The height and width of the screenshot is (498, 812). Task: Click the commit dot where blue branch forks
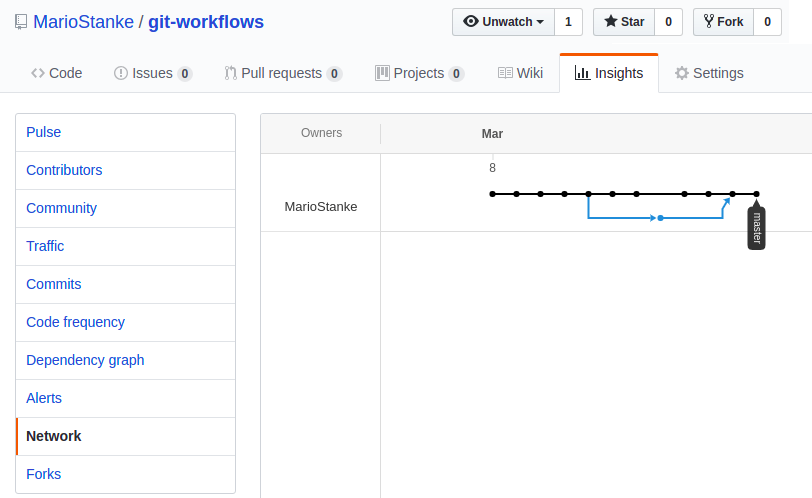[x=588, y=194]
